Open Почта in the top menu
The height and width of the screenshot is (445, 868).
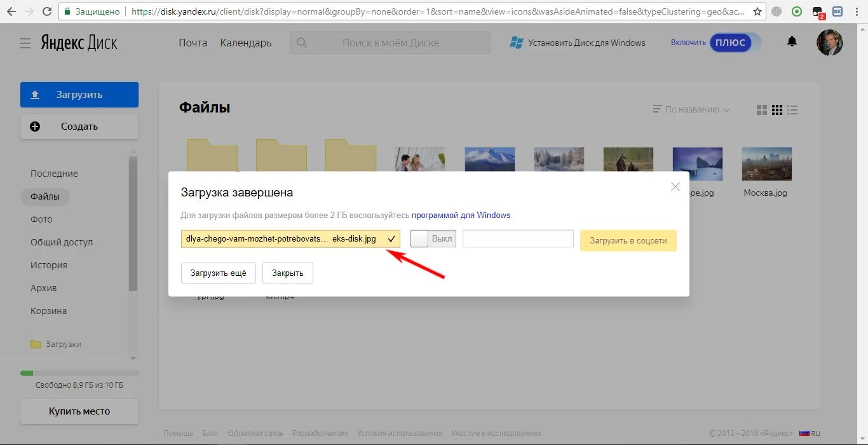[x=193, y=43]
